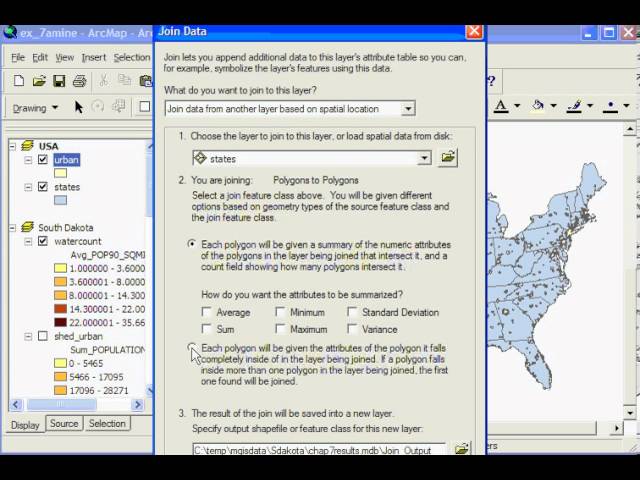640x480 pixels.
Task: Click the help question mark icon
Action: pyautogui.click(x=492, y=81)
